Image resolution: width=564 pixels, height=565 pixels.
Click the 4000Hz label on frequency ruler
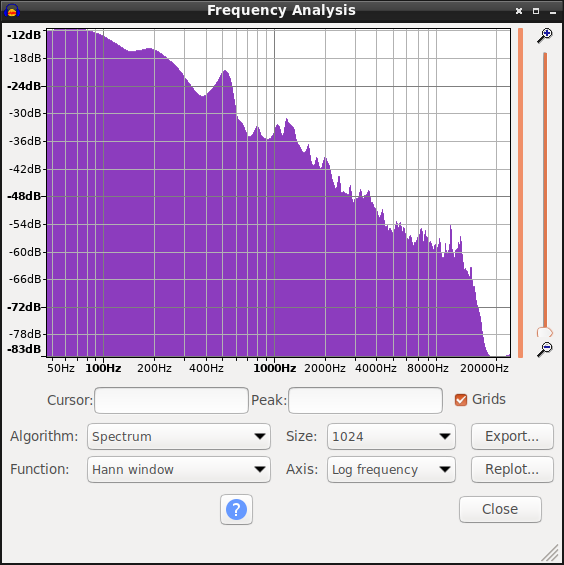coord(376,368)
